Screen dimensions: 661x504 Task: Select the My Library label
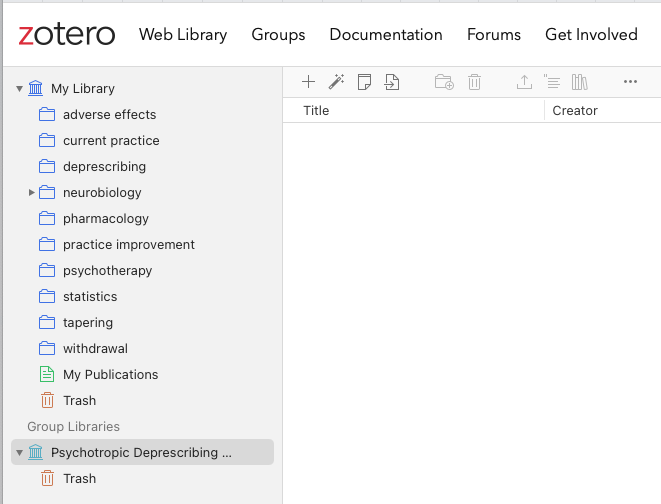click(83, 88)
